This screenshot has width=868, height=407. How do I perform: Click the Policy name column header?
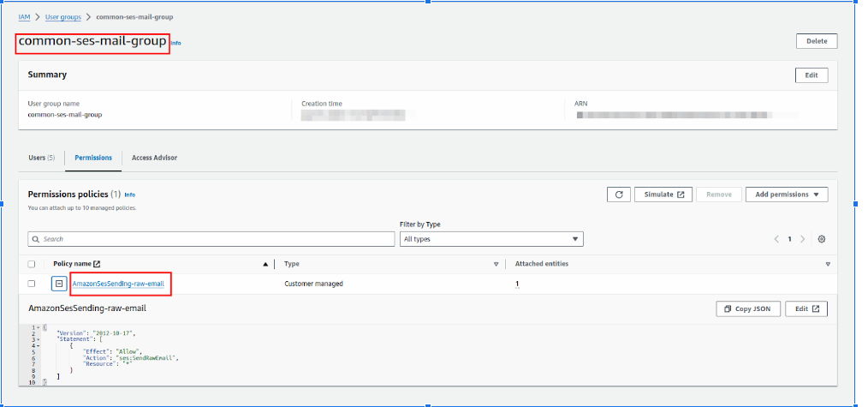coord(72,264)
